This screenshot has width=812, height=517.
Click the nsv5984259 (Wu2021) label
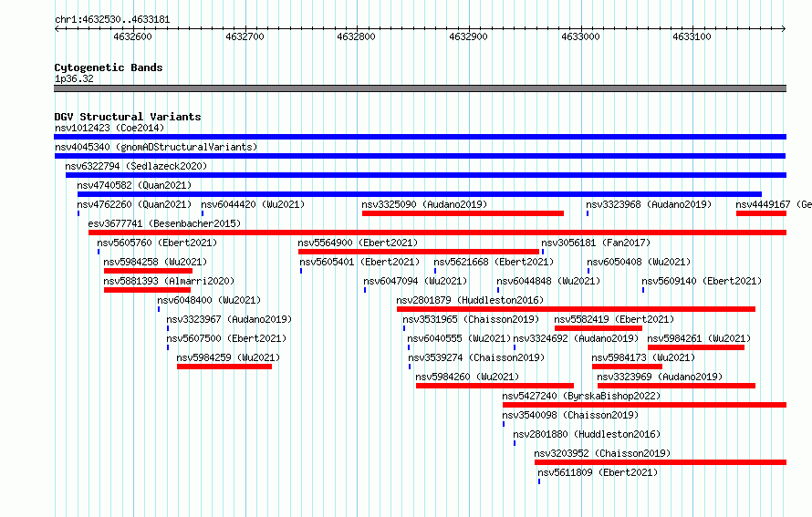click(228, 357)
